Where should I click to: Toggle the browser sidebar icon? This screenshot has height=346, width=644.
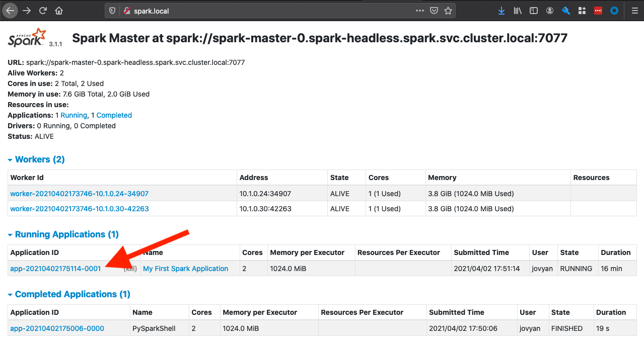tap(534, 10)
